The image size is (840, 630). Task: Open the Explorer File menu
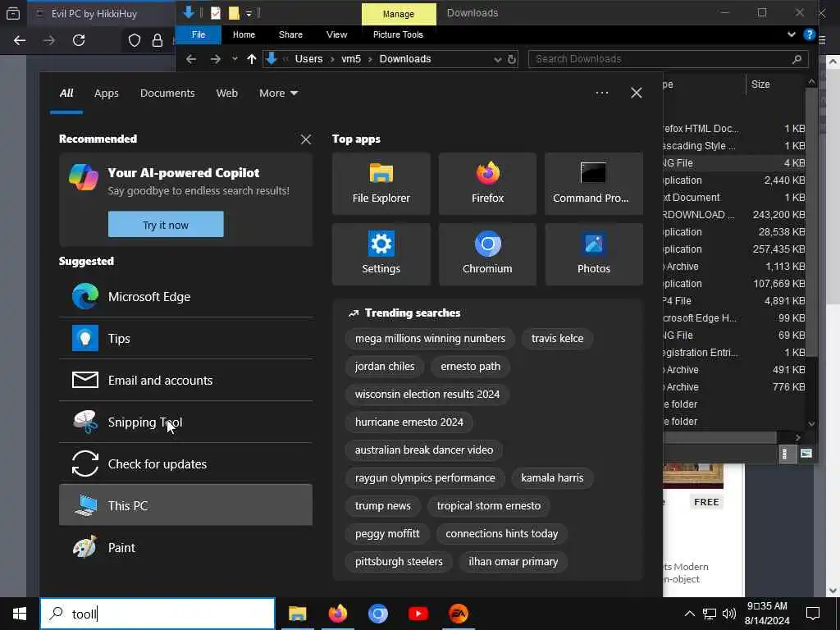199,34
